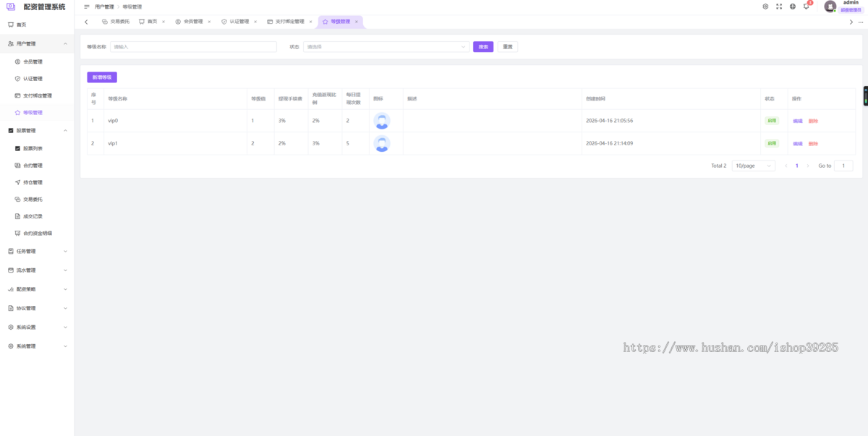The image size is (868, 436).
Task: Switch to the 交易委托 tab
Action: coord(115,22)
